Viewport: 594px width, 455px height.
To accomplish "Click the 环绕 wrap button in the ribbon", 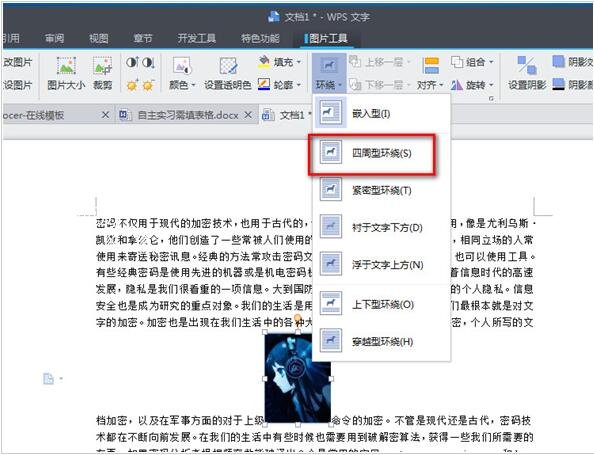I will coord(329,73).
